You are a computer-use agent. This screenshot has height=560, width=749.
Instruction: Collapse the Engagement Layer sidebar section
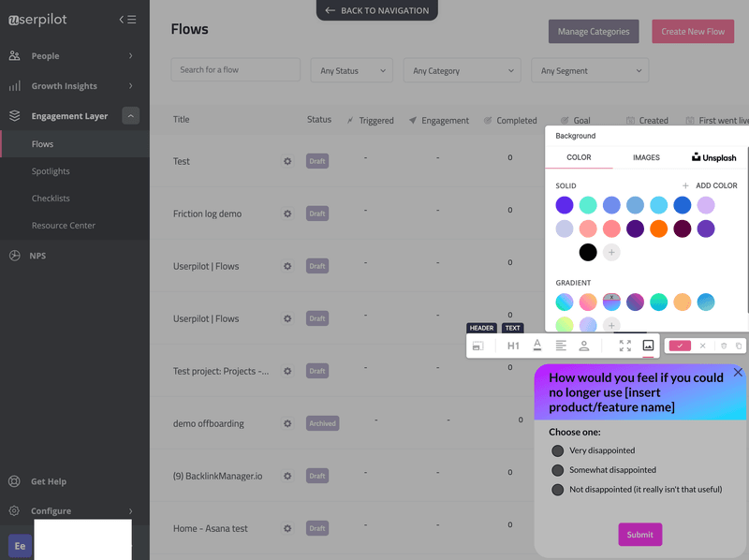(x=131, y=115)
